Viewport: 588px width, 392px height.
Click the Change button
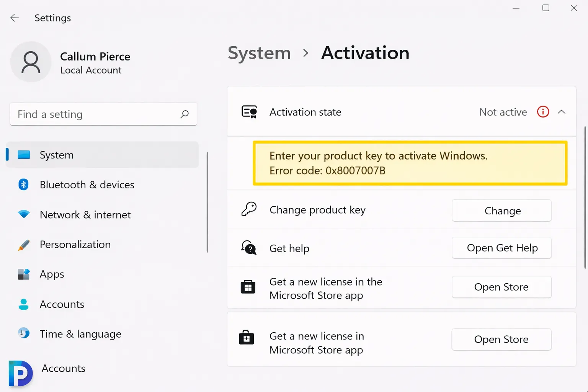502,211
